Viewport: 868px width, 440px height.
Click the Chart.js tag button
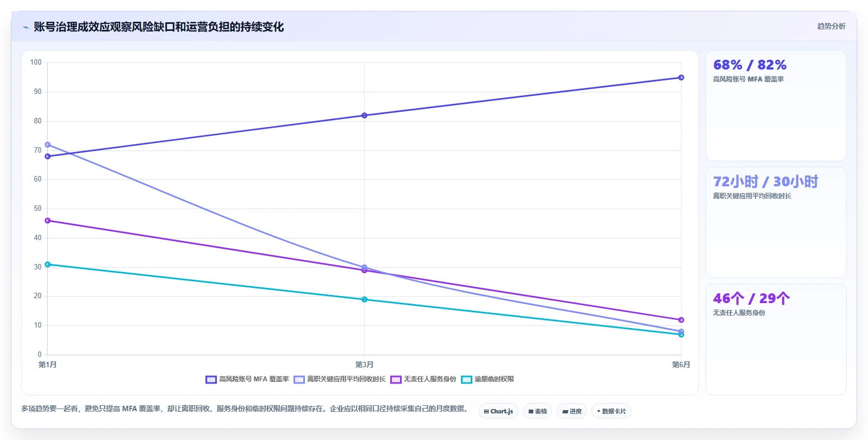pos(498,411)
